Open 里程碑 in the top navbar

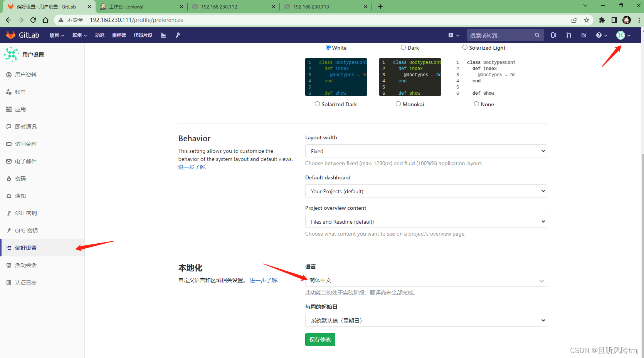[x=119, y=35]
